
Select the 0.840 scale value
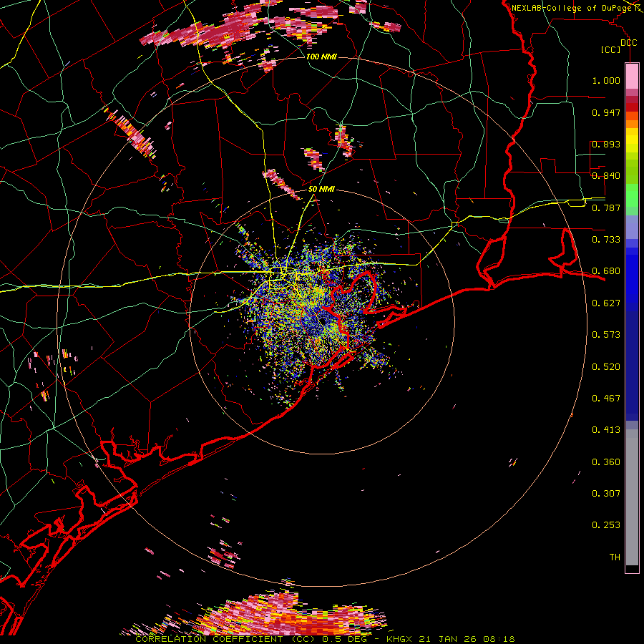click(x=606, y=176)
